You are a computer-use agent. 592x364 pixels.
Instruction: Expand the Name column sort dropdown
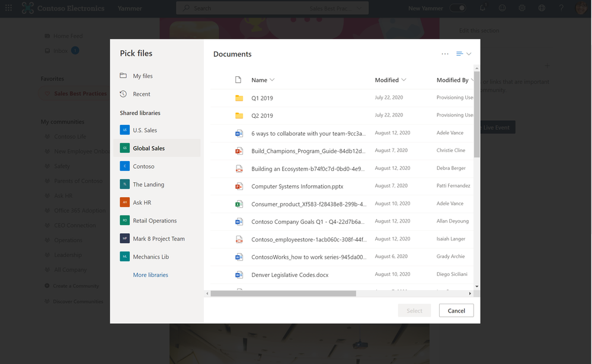pyautogui.click(x=272, y=79)
